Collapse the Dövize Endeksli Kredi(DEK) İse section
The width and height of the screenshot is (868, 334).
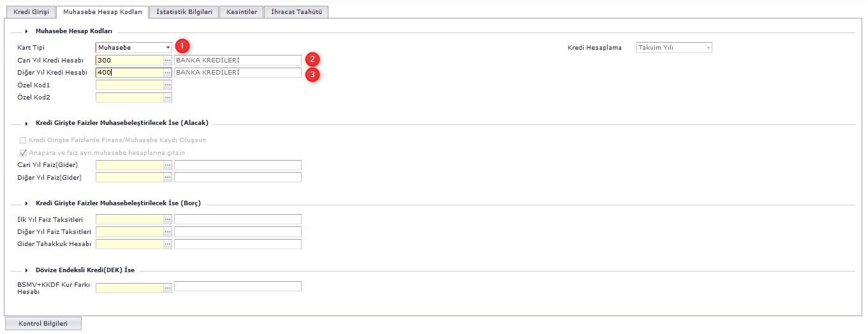click(x=26, y=270)
